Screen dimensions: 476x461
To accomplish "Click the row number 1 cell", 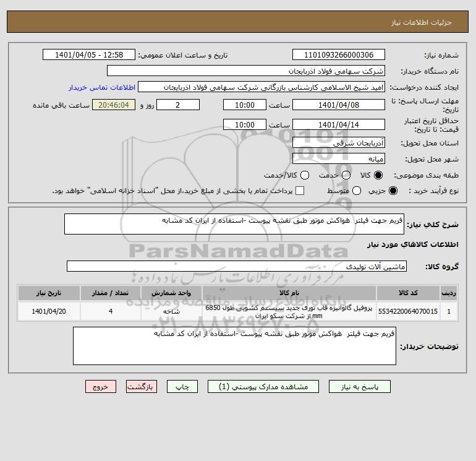I will pyautogui.click(x=449, y=311).
